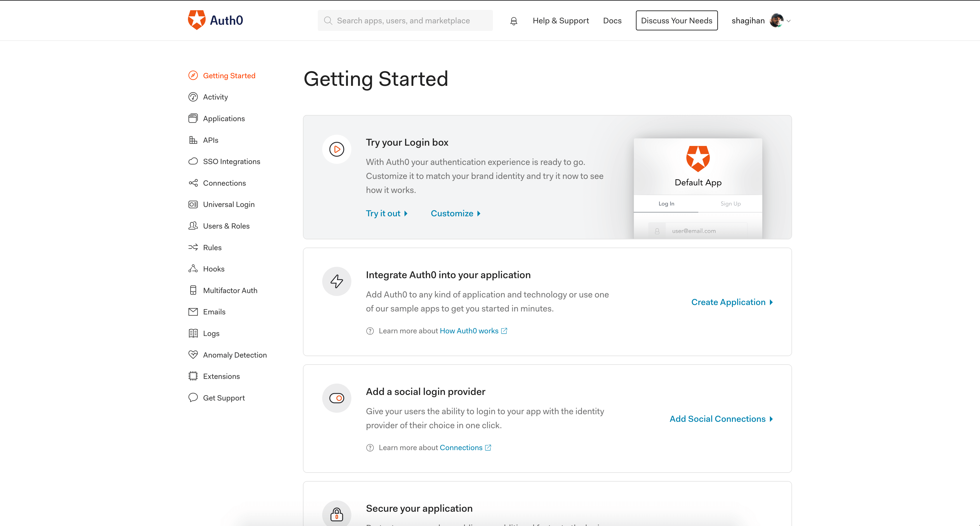Click the lightning bolt integrate icon

(337, 281)
